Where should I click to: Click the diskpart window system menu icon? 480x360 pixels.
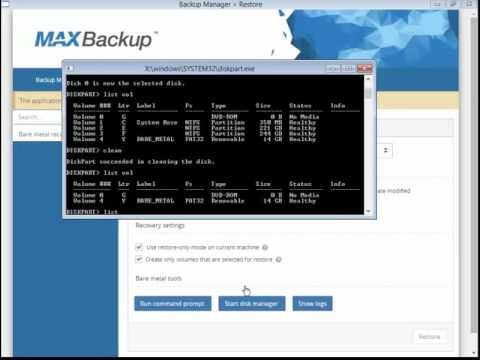click(x=69, y=68)
